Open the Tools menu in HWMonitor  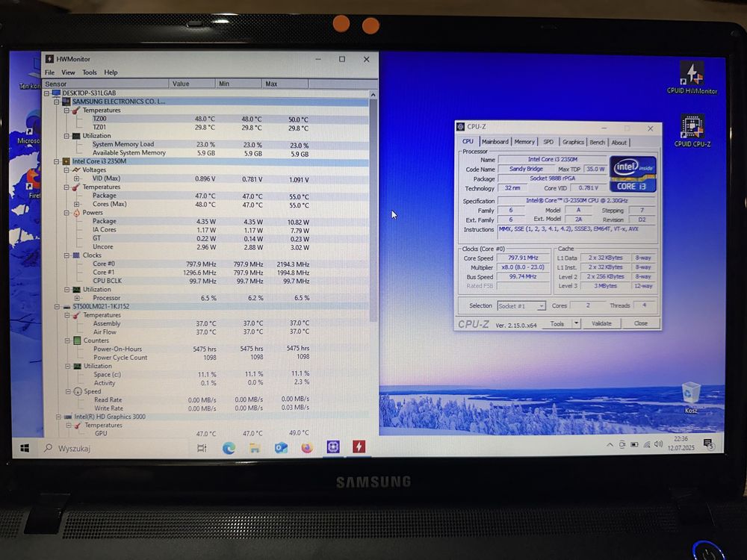tap(90, 72)
